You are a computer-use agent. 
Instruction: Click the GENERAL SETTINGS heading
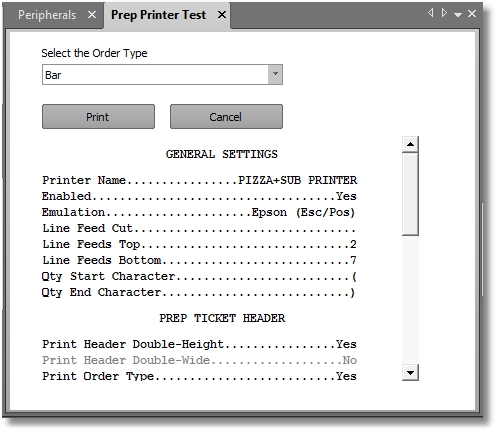[x=222, y=154]
